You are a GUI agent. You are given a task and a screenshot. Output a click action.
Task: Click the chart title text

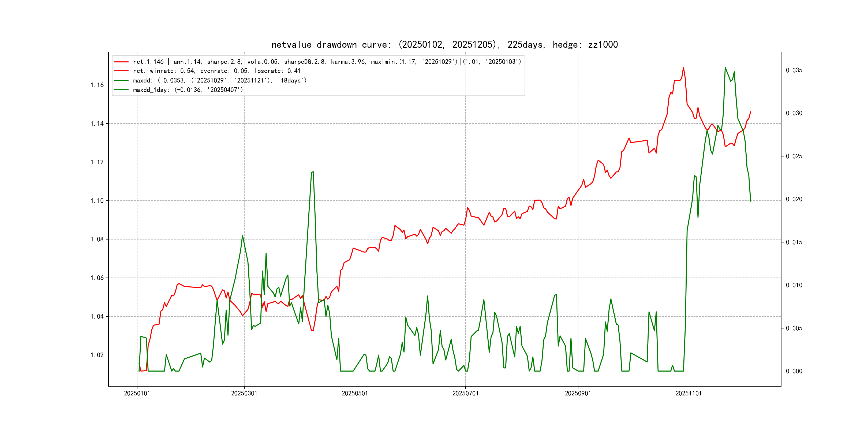pos(444,45)
